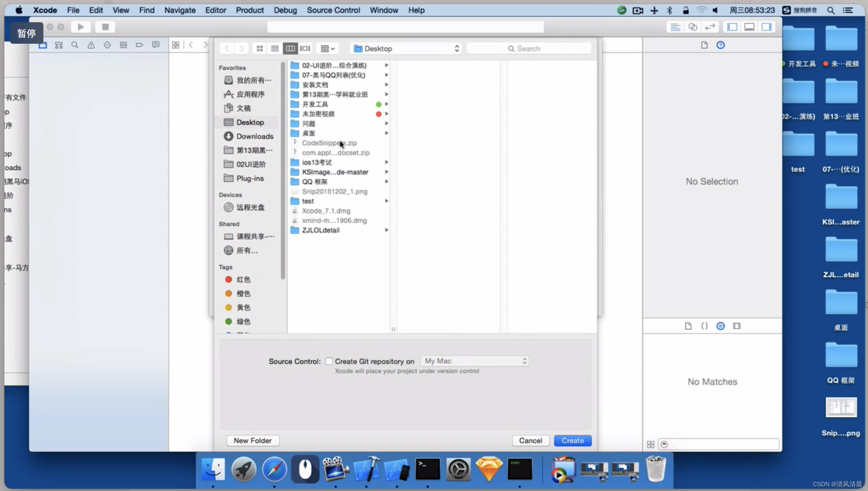Screen dimensions: 868x491
Task: Switch the dialog to list view
Action: click(275, 48)
